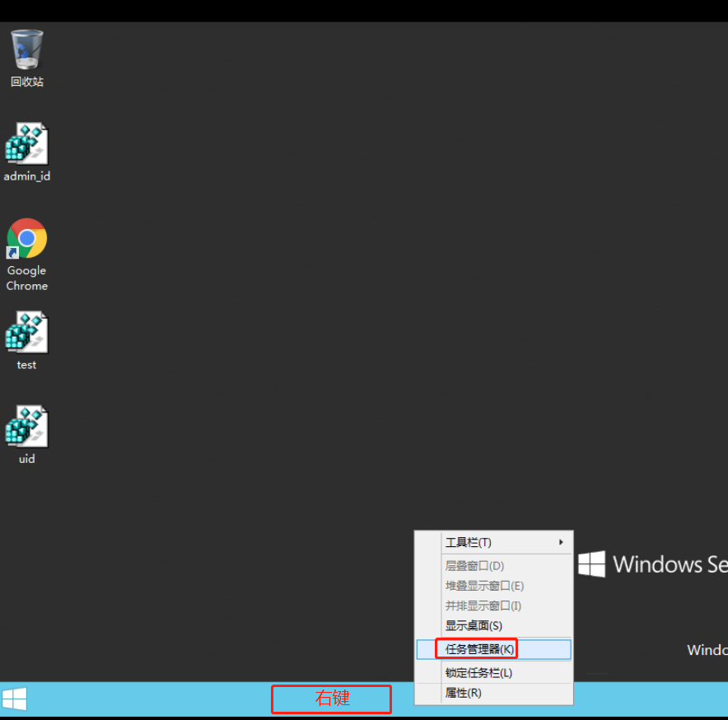Click the red 右键 box on the taskbar
Viewport: 728px width, 720px height.
(331, 699)
